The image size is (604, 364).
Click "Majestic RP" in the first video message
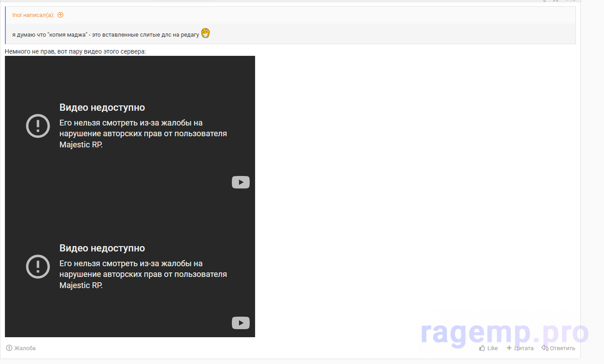(81, 145)
